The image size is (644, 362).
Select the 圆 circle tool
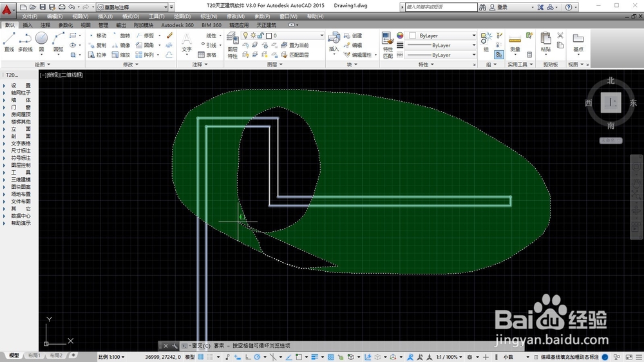41,42
